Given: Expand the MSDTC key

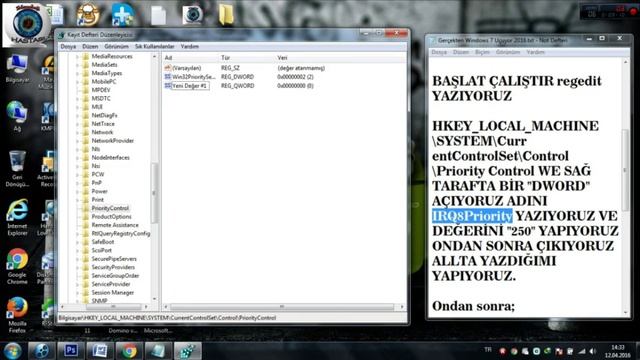Looking at the screenshot, I should pyautogui.click(x=77, y=99).
